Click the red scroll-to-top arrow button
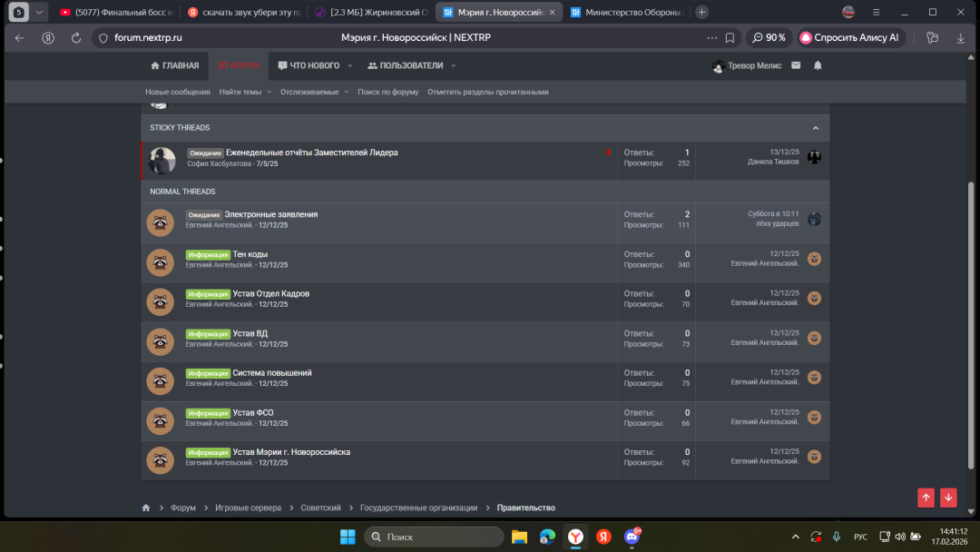 pos(926,497)
